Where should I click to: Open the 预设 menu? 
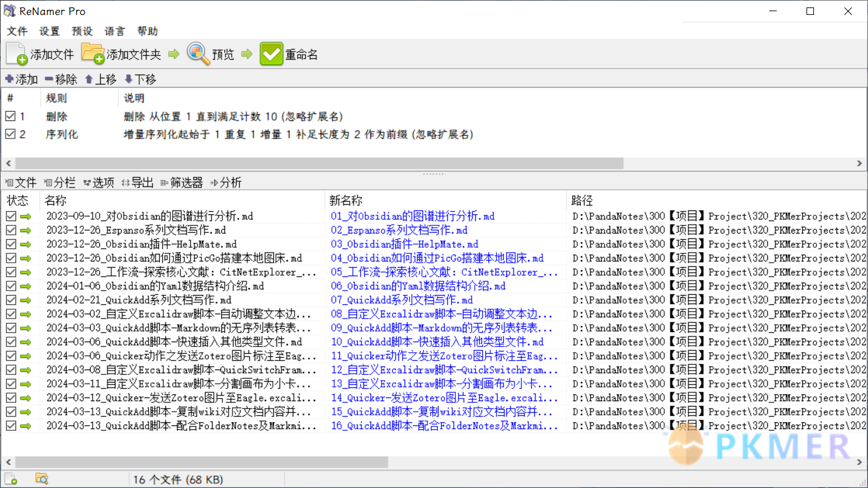[82, 31]
